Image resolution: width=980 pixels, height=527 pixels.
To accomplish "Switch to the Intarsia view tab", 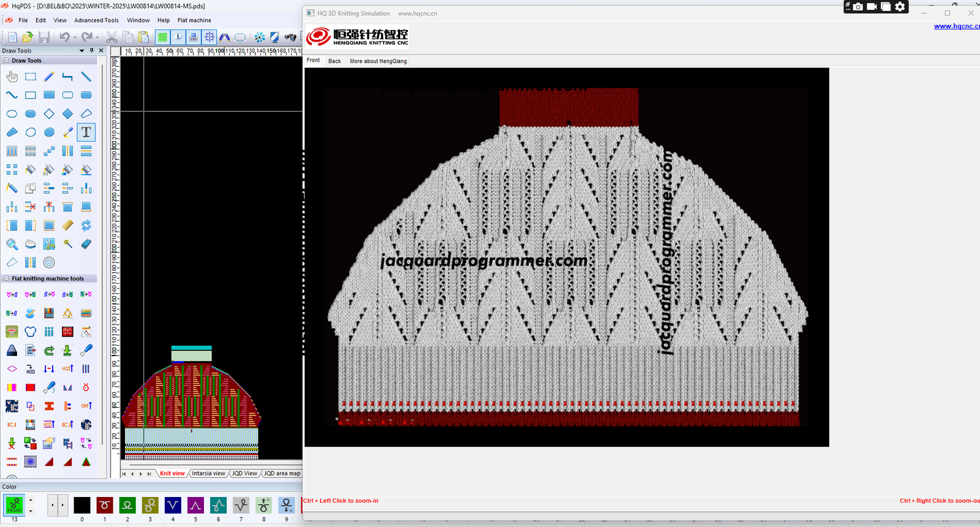I will click(x=208, y=473).
